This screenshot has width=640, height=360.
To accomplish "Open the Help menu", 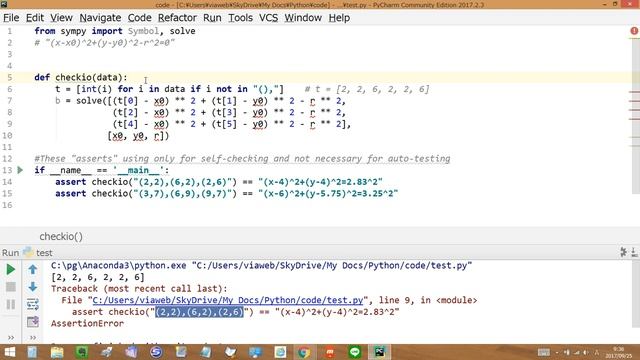I will point(339,18).
